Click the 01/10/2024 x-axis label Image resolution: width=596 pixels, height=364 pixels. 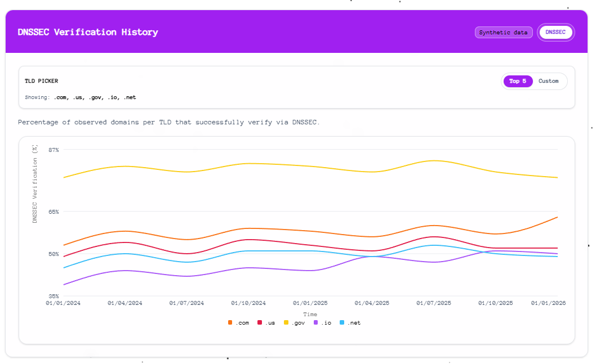tap(248, 303)
